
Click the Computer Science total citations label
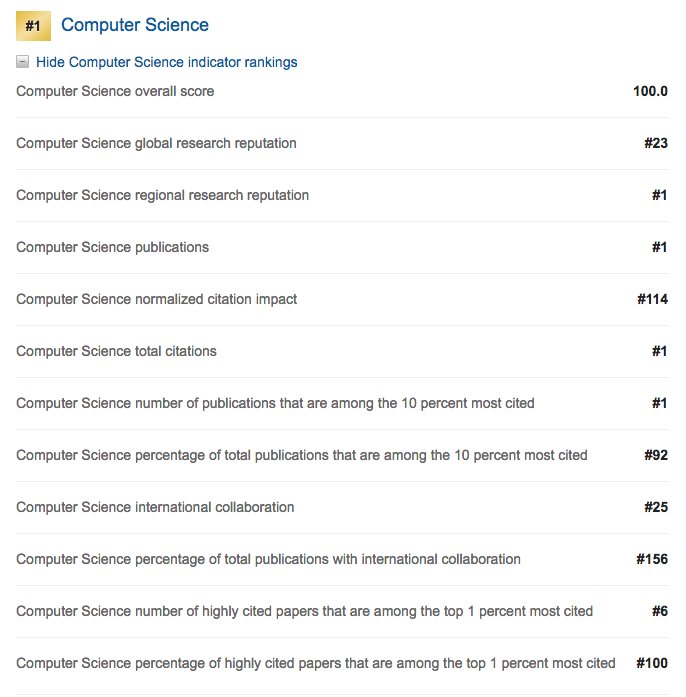tap(116, 351)
